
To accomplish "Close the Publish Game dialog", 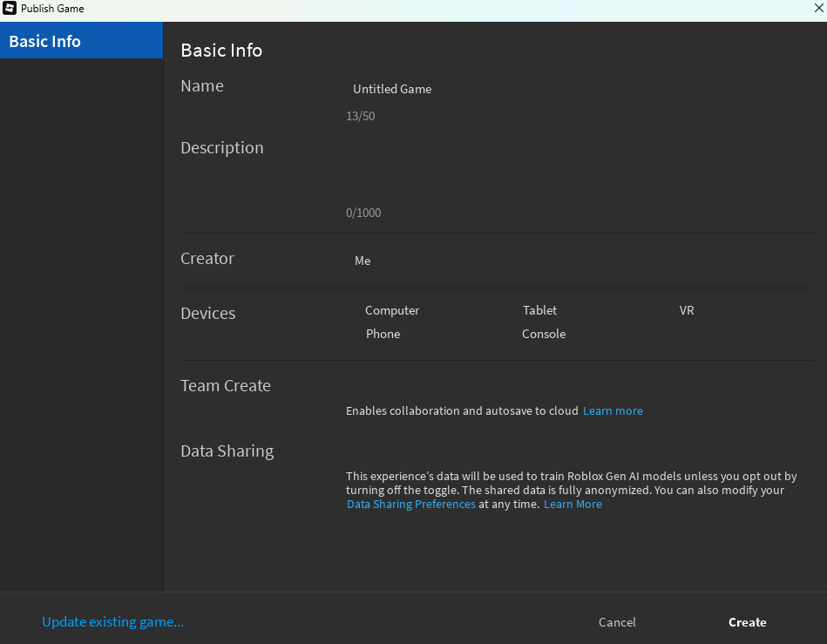I will pyautogui.click(x=818, y=8).
